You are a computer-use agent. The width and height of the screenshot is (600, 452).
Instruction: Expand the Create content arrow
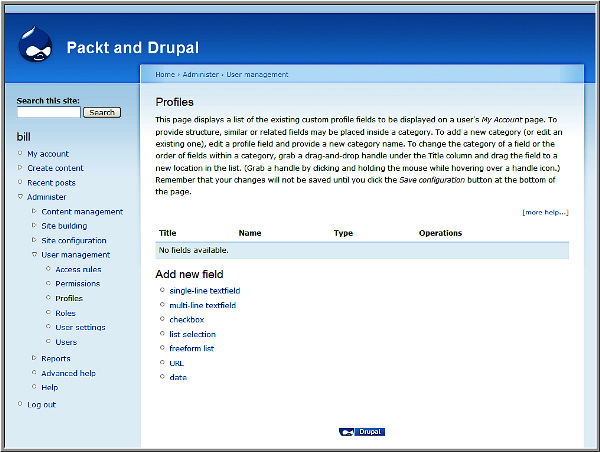[x=20, y=167]
